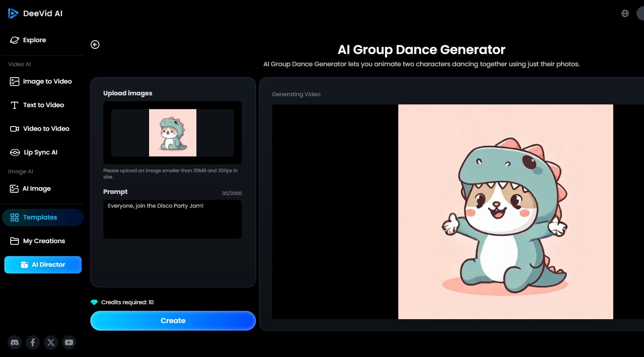
Task: Click the generating video preview image
Action: coord(505,212)
